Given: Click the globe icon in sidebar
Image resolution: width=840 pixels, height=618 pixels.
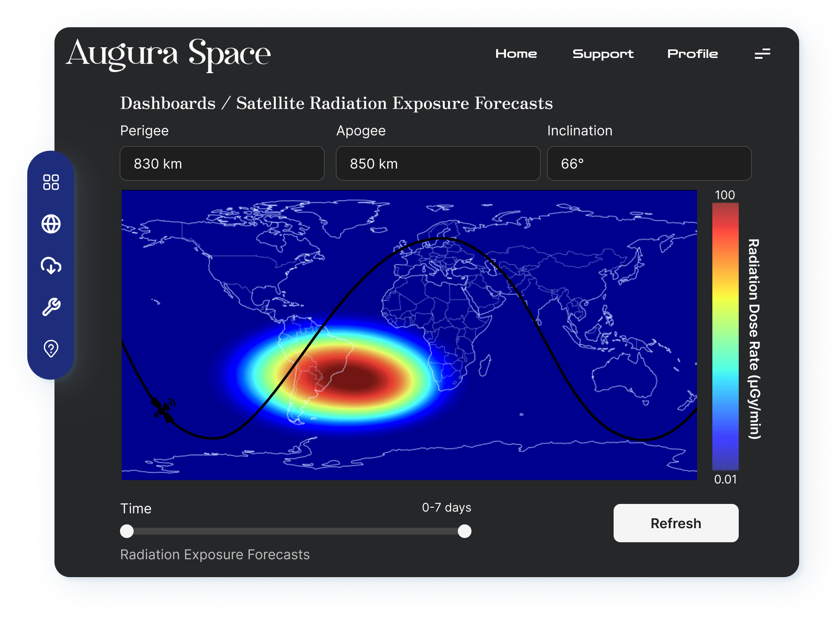Looking at the screenshot, I should (51, 224).
